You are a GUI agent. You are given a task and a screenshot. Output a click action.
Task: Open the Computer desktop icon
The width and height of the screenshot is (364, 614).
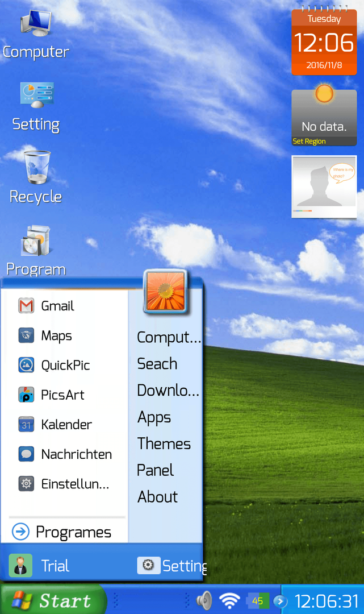point(36,35)
